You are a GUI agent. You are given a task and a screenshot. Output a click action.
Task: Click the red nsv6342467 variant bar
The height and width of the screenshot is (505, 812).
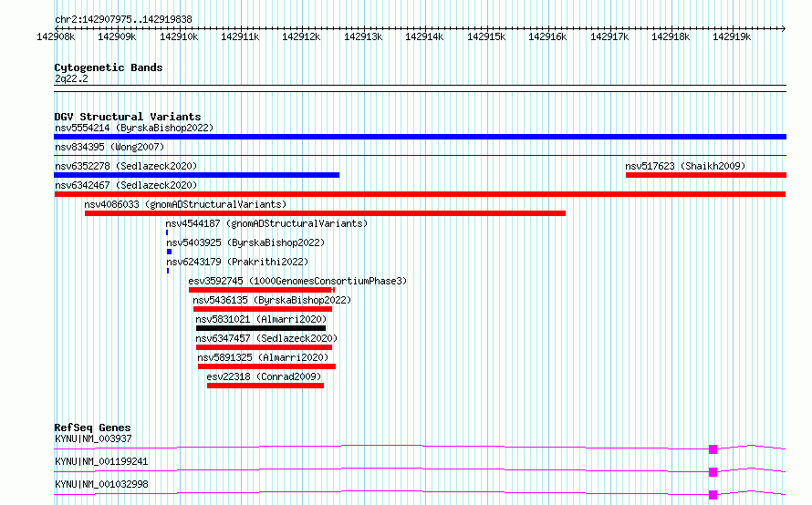point(420,194)
